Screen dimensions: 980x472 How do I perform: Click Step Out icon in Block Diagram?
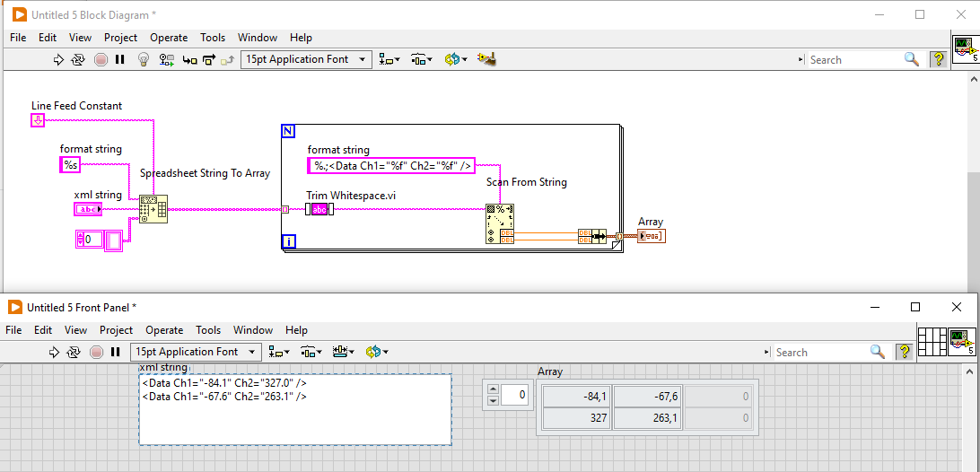pos(228,60)
